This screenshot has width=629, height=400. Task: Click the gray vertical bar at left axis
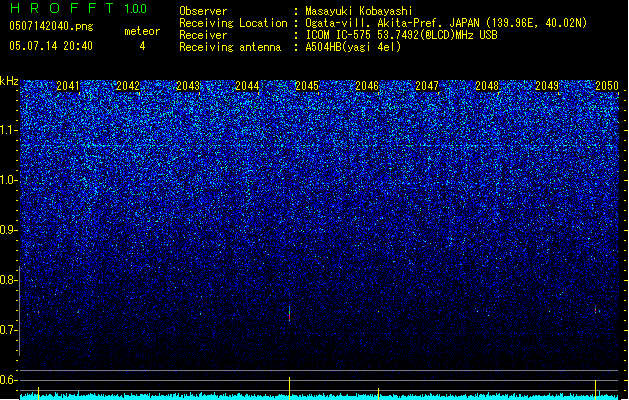[20, 311]
